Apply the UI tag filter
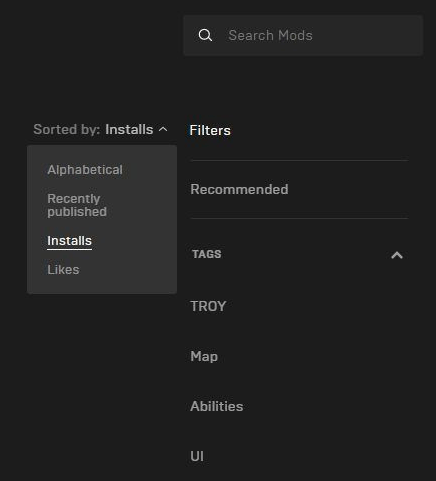 point(197,456)
